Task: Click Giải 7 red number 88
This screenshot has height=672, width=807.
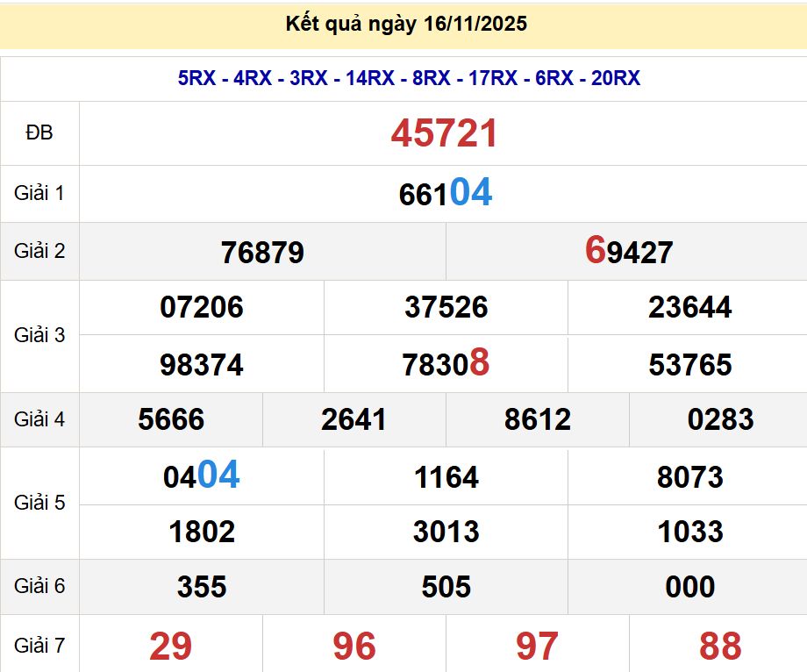Action: click(x=720, y=647)
